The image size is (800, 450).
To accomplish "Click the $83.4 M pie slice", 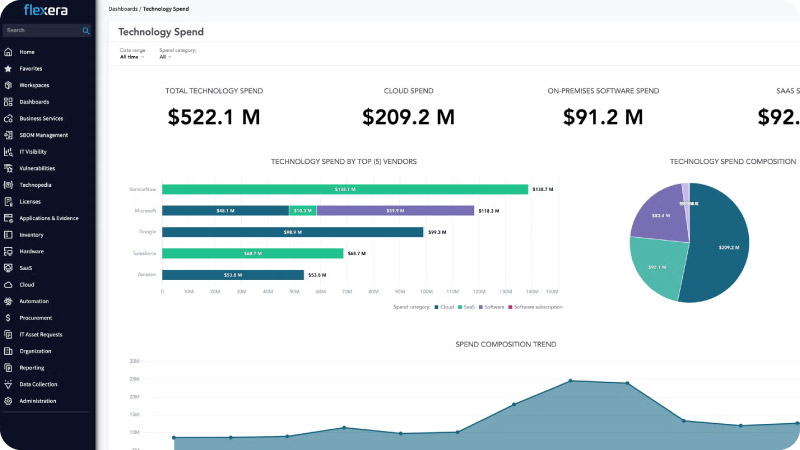I will coord(661,215).
